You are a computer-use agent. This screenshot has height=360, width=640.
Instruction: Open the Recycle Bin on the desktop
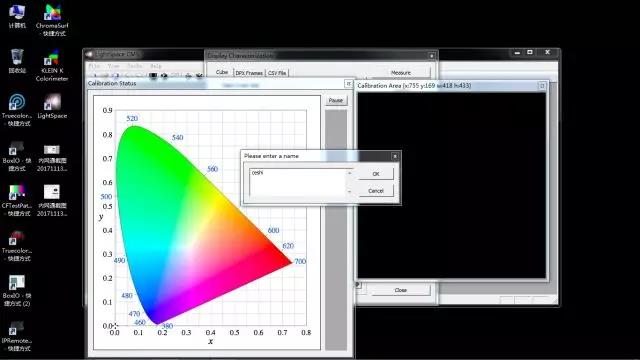[17, 61]
